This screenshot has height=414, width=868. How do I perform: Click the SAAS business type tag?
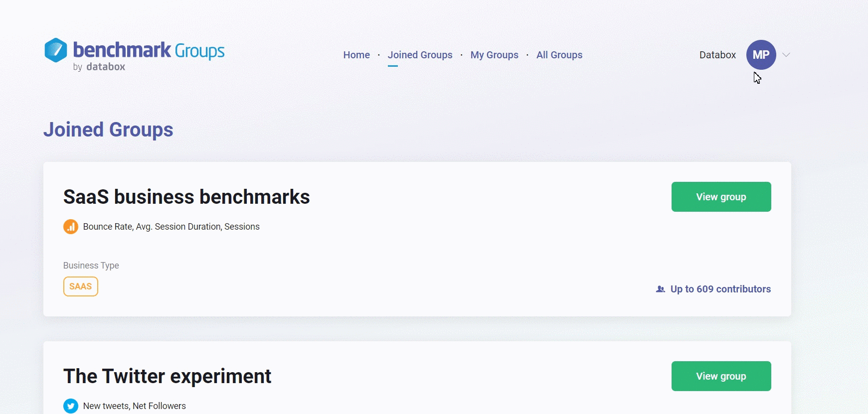[81, 286]
